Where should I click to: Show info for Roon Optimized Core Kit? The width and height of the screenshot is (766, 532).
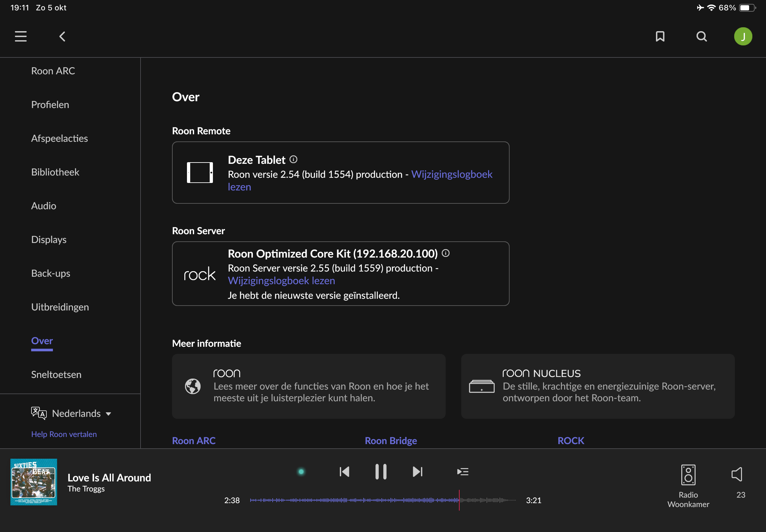(x=446, y=253)
